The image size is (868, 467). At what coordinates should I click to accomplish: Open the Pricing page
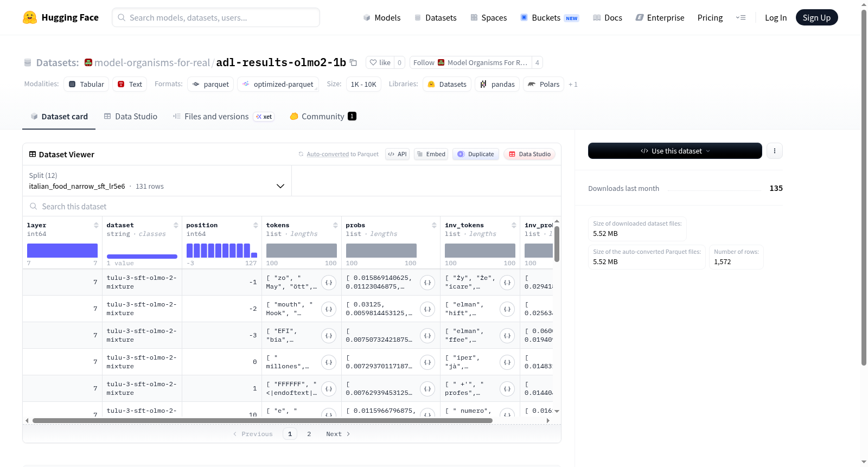(x=710, y=17)
